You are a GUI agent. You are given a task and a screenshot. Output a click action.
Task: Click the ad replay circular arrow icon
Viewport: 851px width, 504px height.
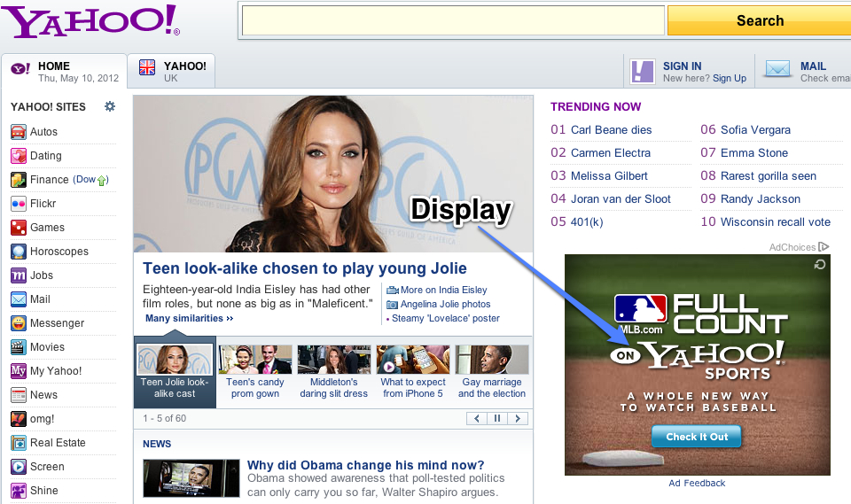820,264
